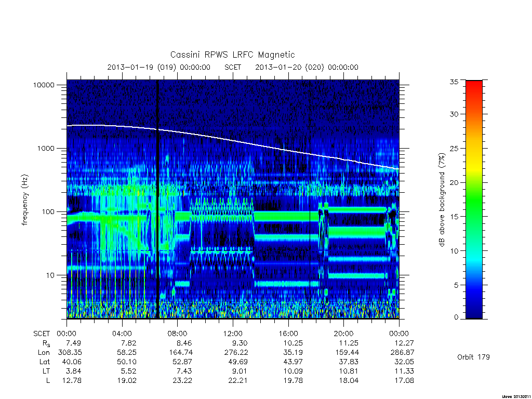Click the longitude value '276.22'
This screenshot has height=399, width=532.
pos(236,353)
